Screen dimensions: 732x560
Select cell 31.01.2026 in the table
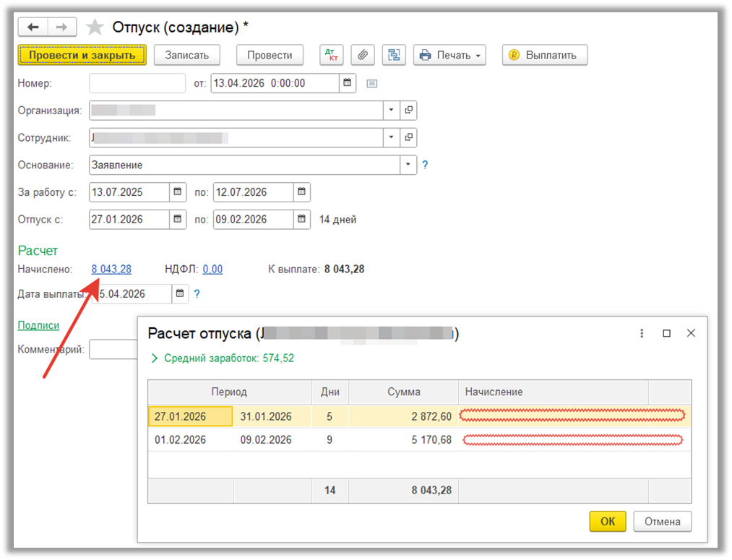[x=272, y=416]
